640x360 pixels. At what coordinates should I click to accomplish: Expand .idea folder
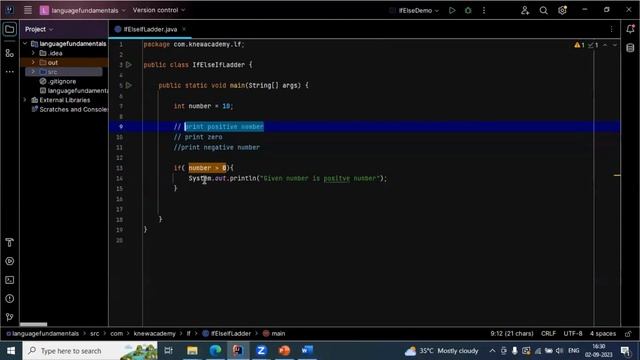(33, 53)
